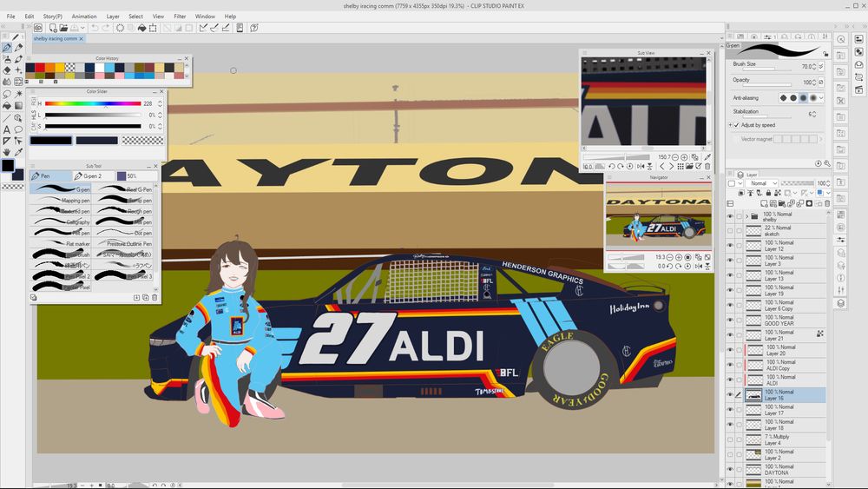Select the transparent color swatch in Color Slider
This screenshot has width=868, height=489.
pyautogui.click(x=142, y=141)
